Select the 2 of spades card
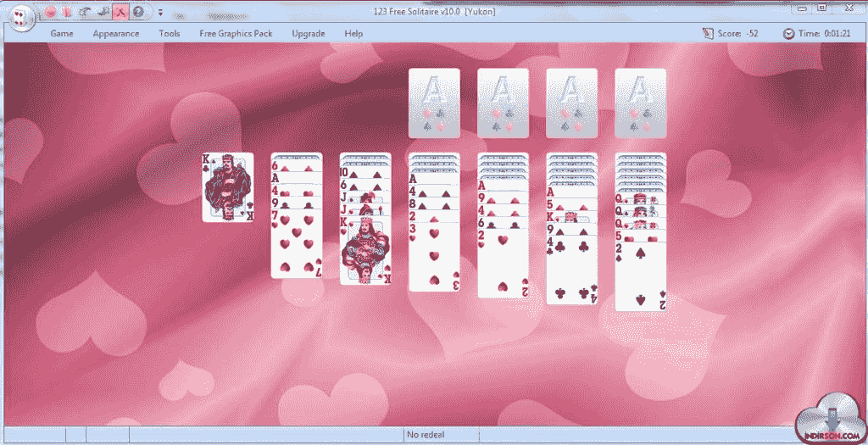 click(641, 277)
